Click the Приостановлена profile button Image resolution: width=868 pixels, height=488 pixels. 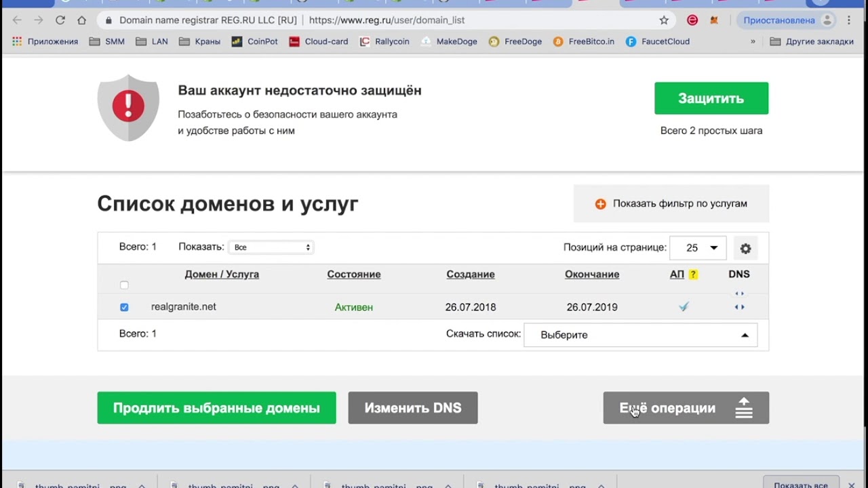[787, 20]
